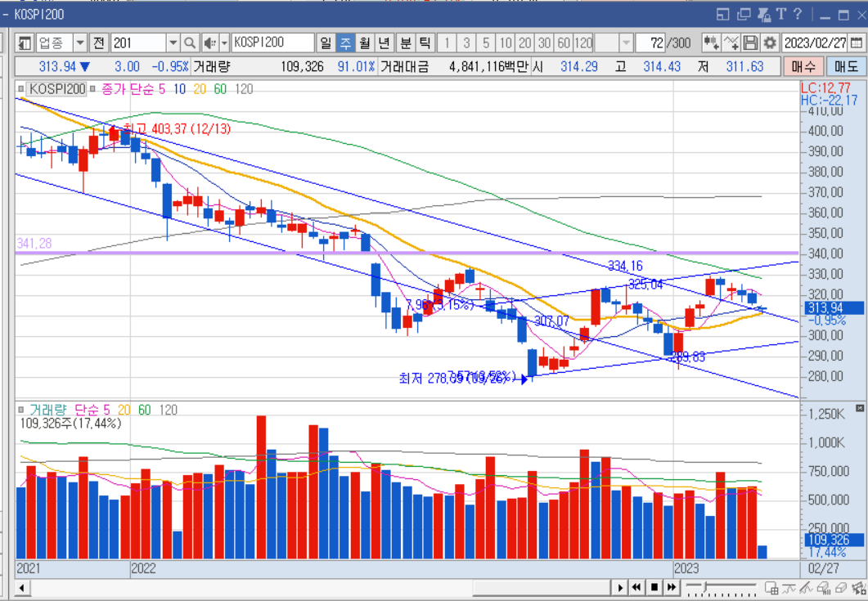This screenshot has height=601, width=868.
Task: Click the 거래량 volume legend label
Action: coord(47,410)
